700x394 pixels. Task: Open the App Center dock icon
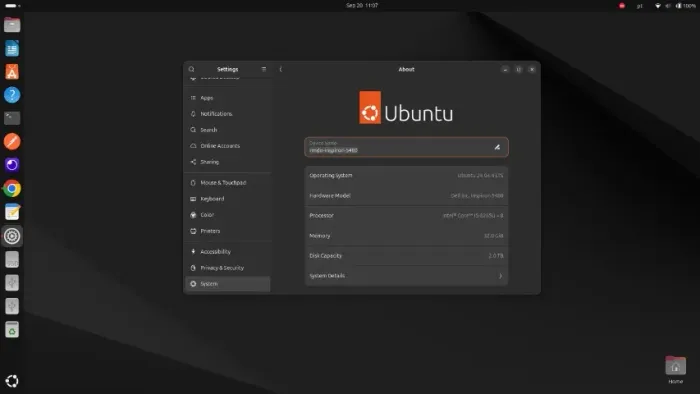pos(12,71)
